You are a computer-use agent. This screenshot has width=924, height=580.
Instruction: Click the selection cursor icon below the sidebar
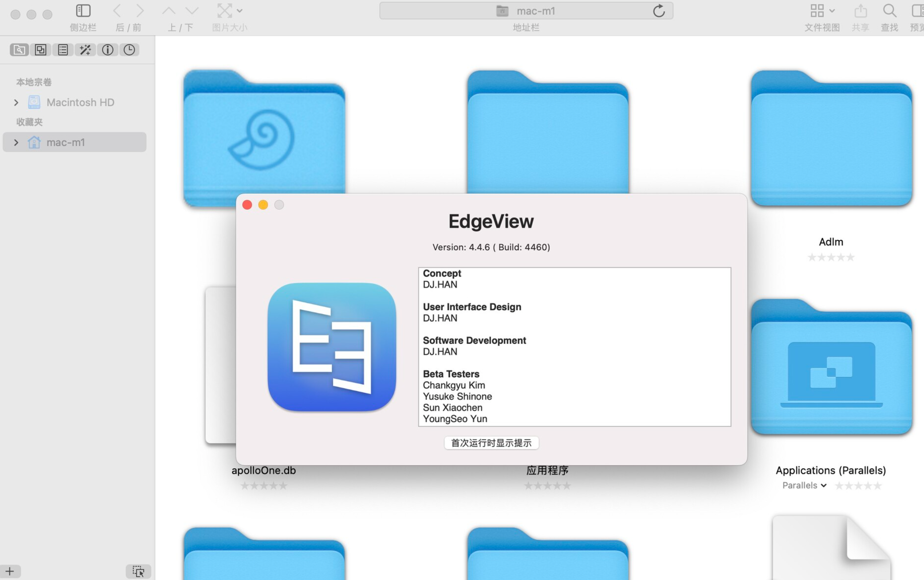[x=138, y=571]
